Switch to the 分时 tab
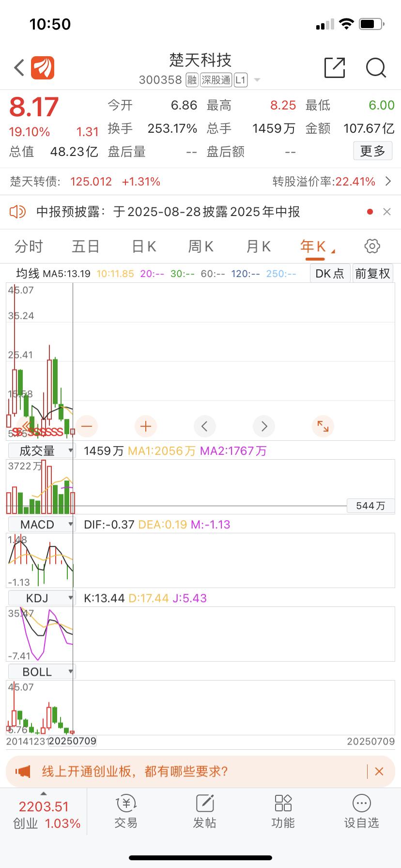The height and width of the screenshot is (868, 401). [x=29, y=247]
